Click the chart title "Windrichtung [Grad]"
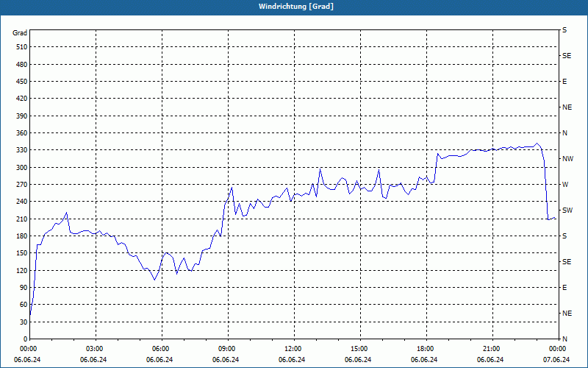The height and width of the screenshot is (368, 588). click(296, 7)
